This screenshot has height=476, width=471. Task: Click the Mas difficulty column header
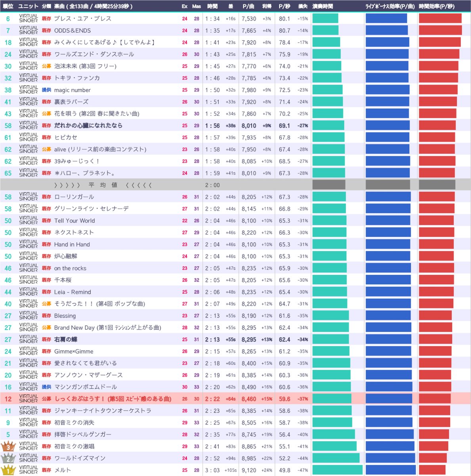(197, 6)
